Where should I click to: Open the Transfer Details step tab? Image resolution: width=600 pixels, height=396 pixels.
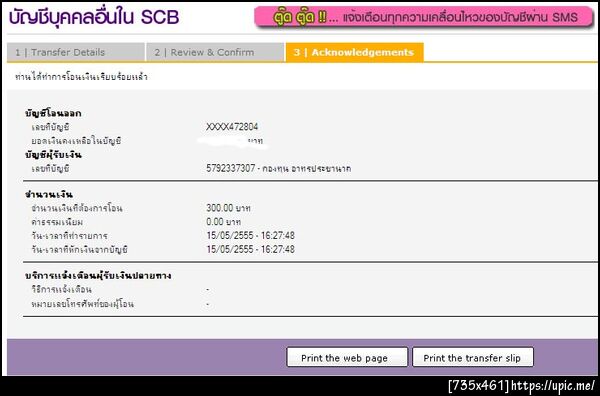tap(76, 52)
